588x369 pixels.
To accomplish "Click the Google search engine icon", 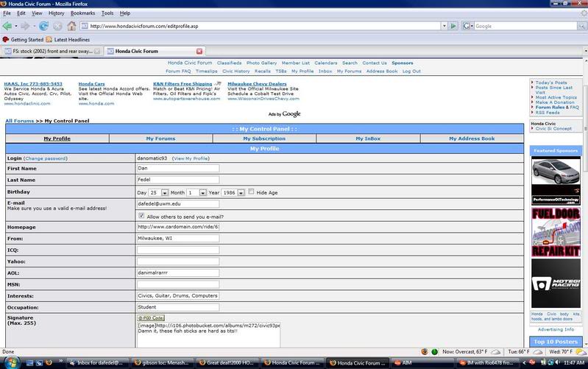I will click(x=466, y=26).
